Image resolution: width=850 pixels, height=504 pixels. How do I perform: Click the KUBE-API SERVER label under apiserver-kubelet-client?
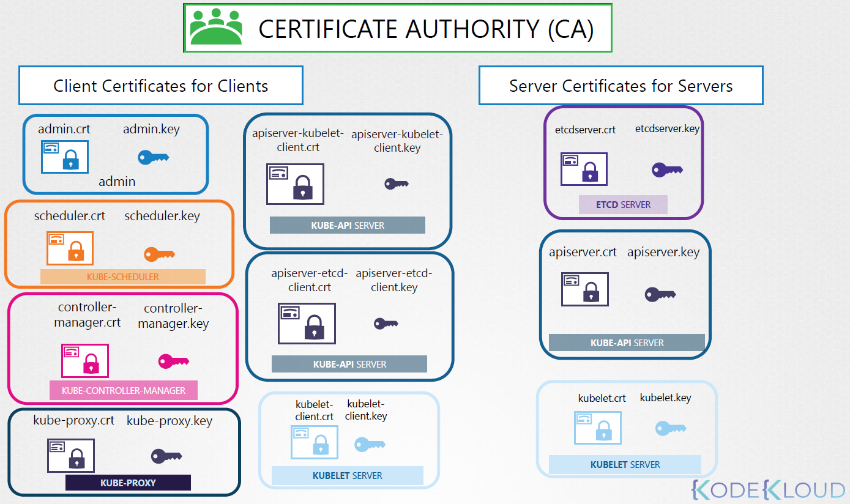[x=348, y=225]
